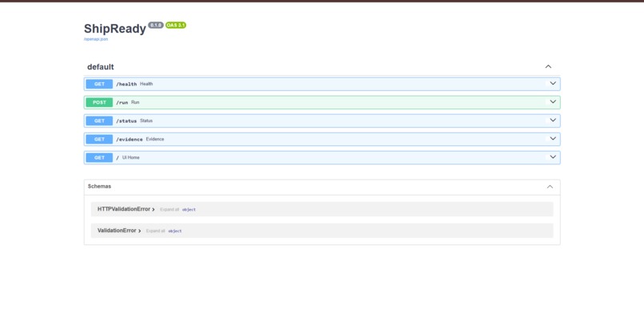Click the /status path text
Image resolution: width=644 pixels, height=316 pixels.
coord(126,121)
